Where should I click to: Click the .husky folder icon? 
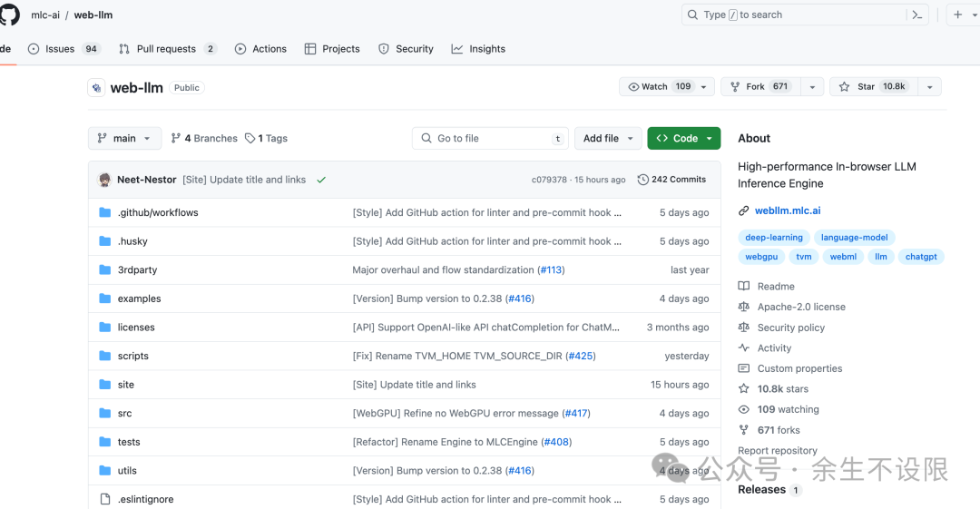coord(105,241)
